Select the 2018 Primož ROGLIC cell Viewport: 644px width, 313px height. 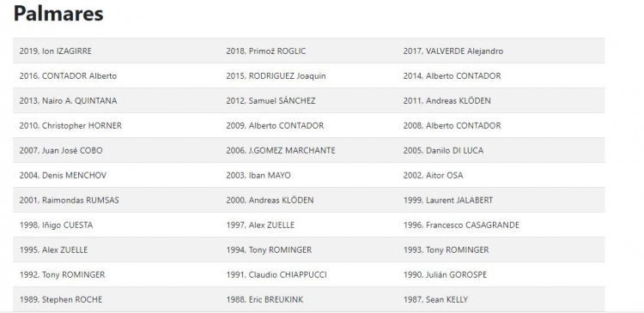(265, 51)
